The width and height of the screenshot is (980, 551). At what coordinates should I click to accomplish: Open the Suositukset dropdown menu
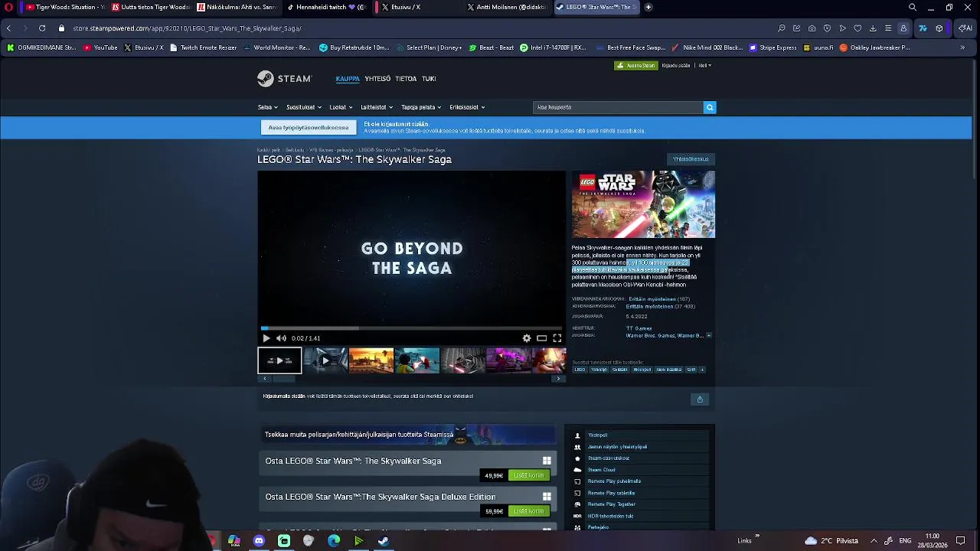(303, 107)
